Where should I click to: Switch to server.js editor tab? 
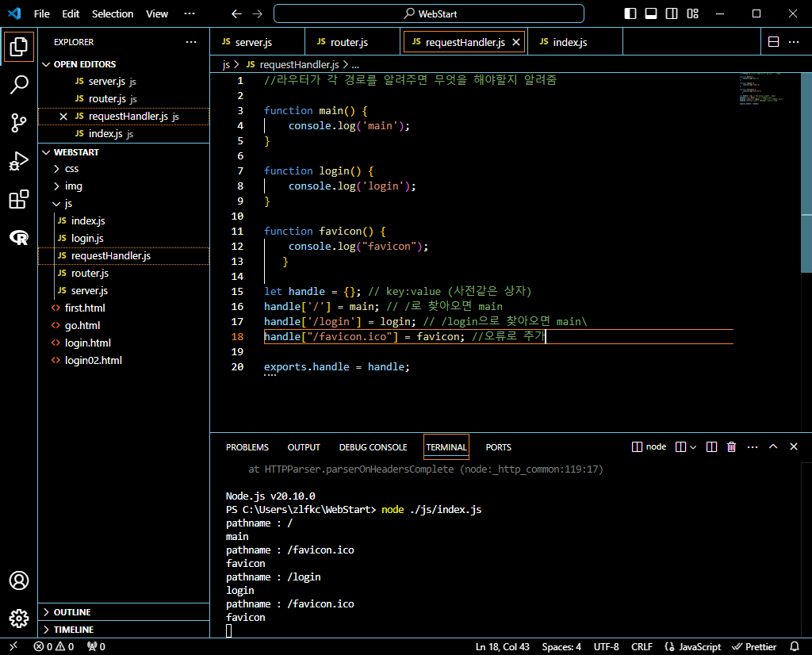(258, 42)
